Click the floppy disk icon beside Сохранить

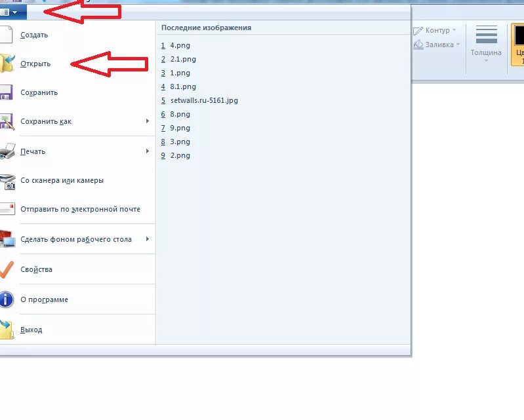[7, 92]
